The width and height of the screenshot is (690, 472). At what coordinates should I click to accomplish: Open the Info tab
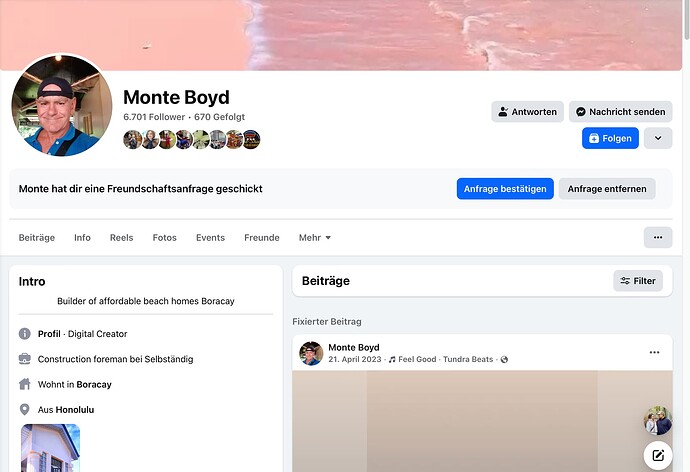tap(82, 238)
